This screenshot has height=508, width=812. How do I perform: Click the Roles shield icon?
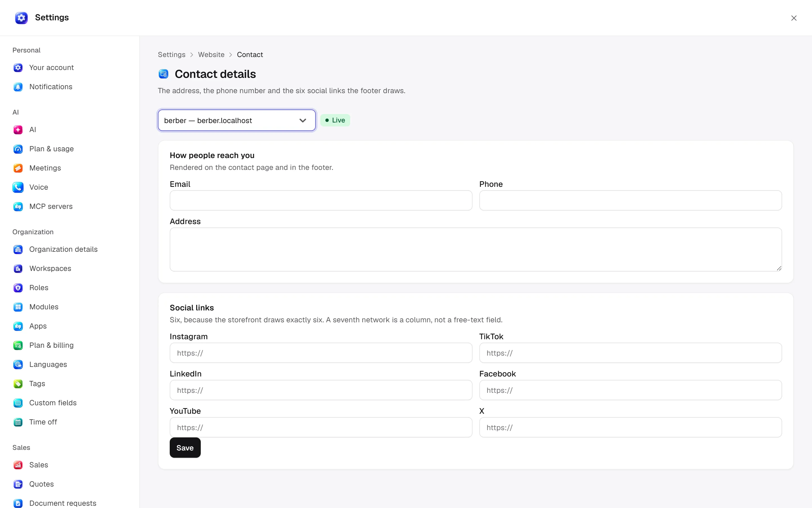click(18, 288)
